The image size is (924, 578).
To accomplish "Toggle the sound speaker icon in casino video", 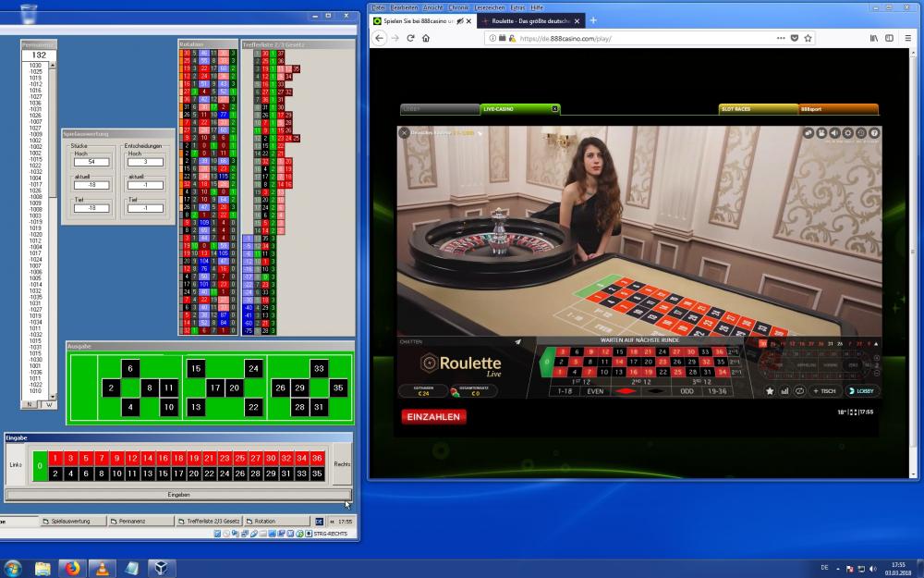I will (834, 133).
